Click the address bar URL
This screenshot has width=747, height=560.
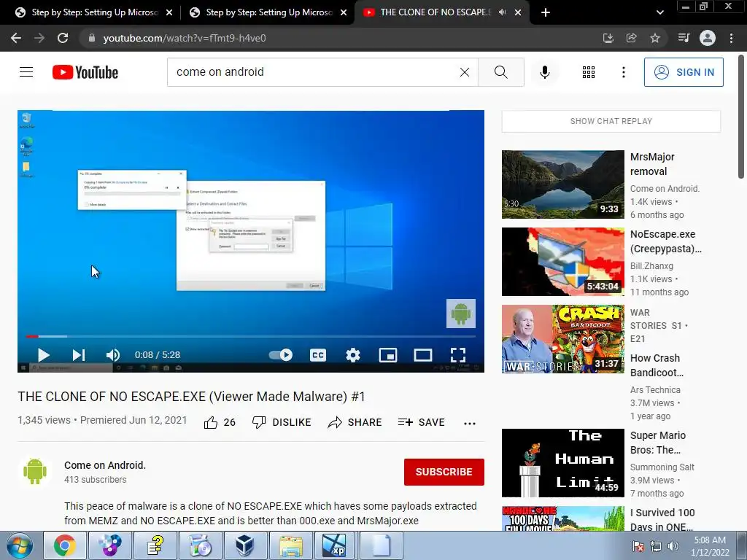tap(185, 38)
